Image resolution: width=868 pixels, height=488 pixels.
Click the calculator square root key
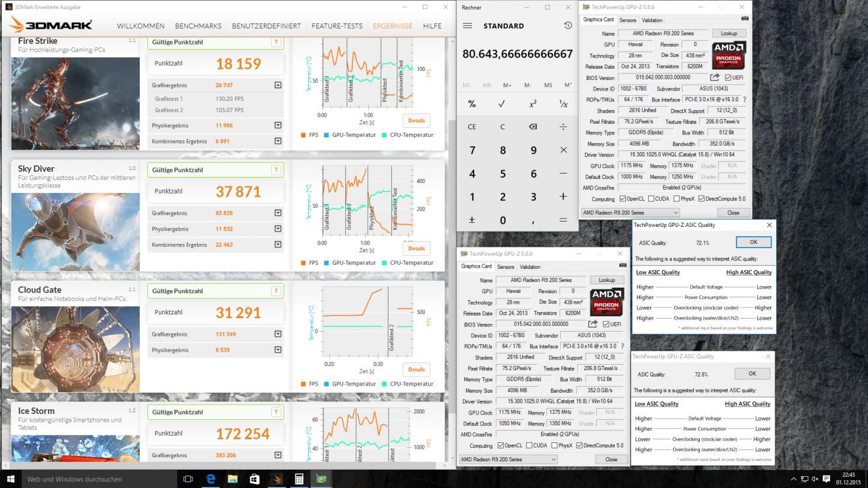[x=502, y=104]
